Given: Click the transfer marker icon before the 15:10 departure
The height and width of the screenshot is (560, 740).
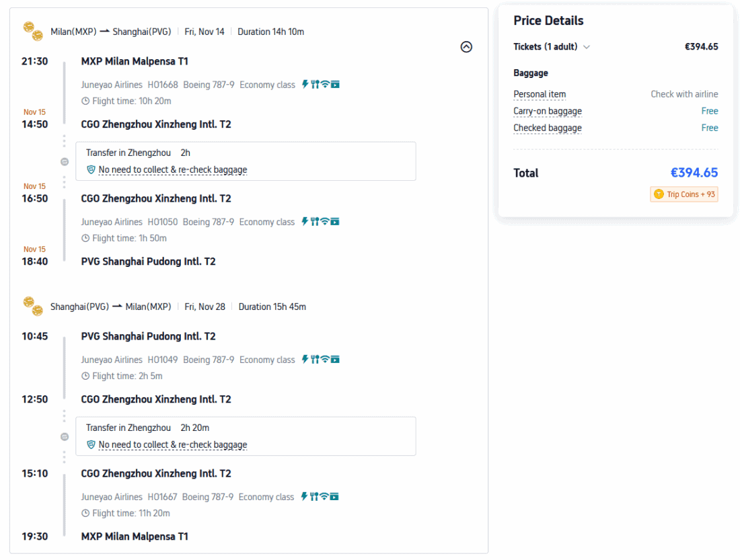Looking at the screenshot, I should tap(65, 437).
